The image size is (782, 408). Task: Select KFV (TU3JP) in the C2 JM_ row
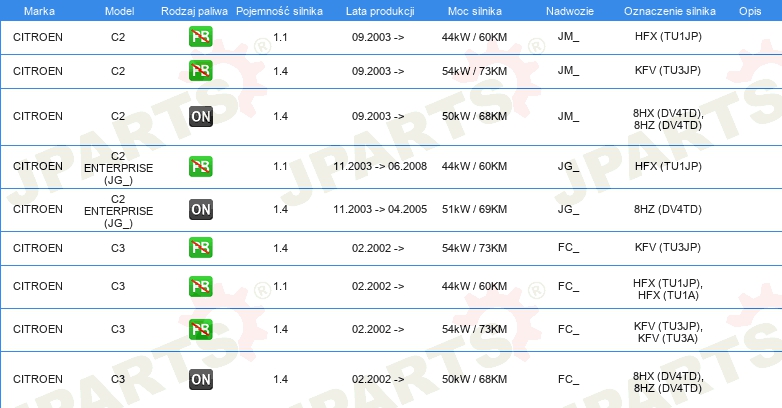pos(668,70)
